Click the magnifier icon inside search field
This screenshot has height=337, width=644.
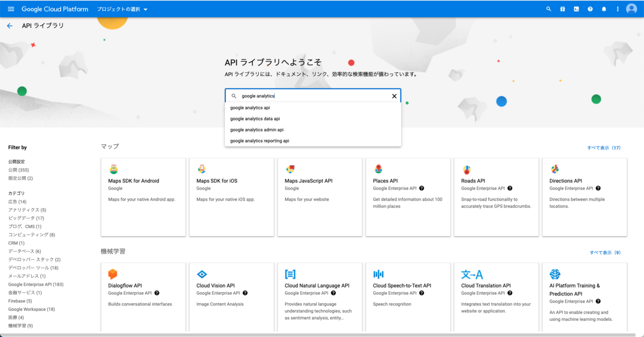tap(233, 96)
